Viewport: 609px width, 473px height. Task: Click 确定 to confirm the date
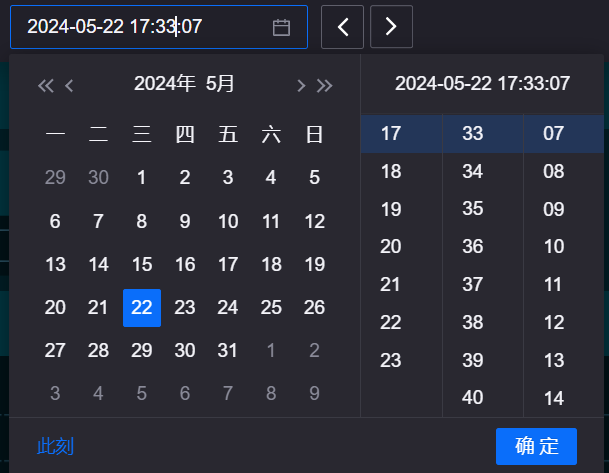pyautogui.click(x=536, y=446)
